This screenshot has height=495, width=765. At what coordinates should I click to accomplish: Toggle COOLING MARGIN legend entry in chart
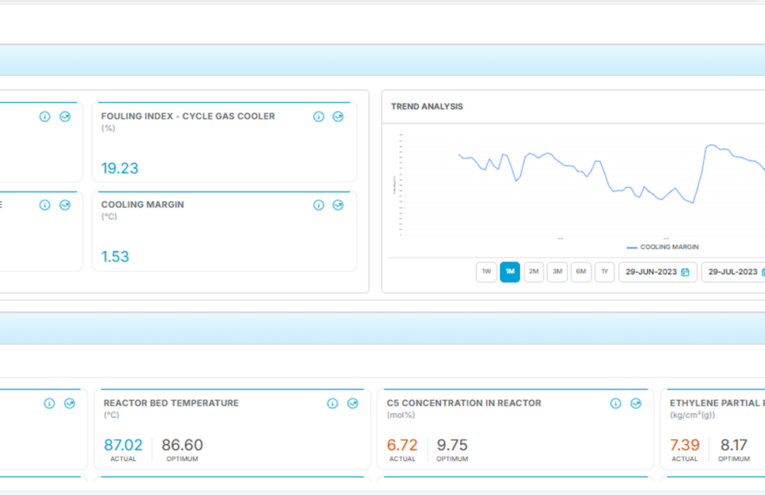click(663, 247)
